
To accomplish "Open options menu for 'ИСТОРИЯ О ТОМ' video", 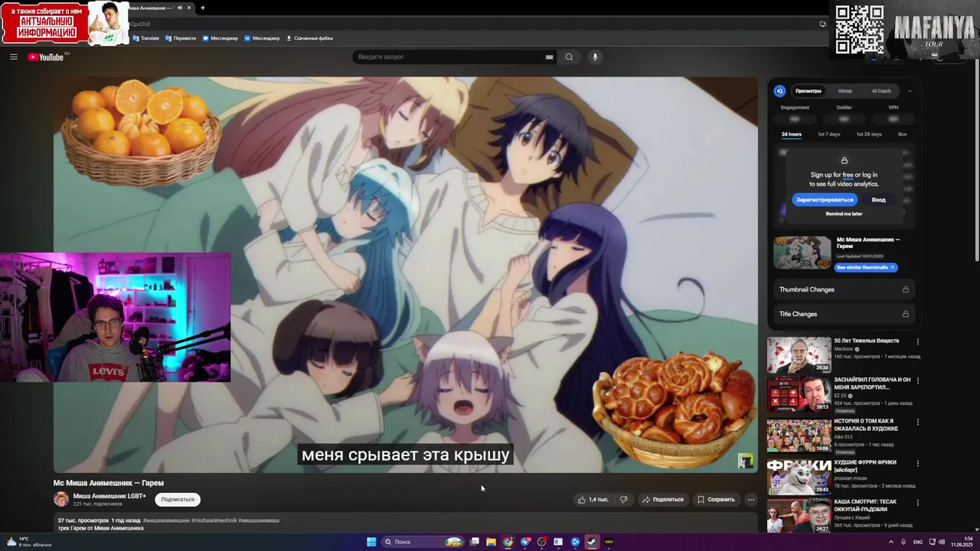I will (x=917, y=422).
